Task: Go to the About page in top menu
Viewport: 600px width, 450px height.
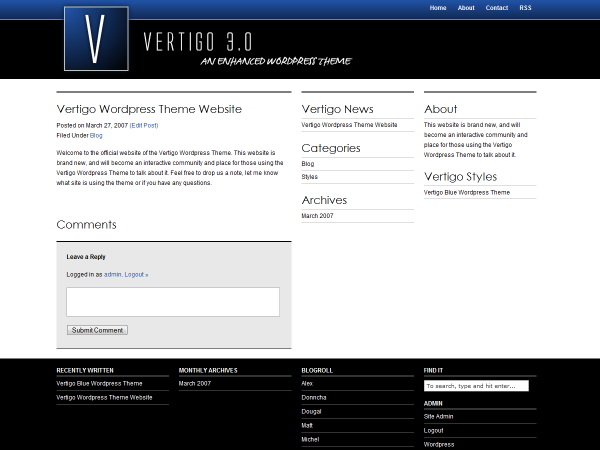Action: pyautogui.click(x=466, y=8)
